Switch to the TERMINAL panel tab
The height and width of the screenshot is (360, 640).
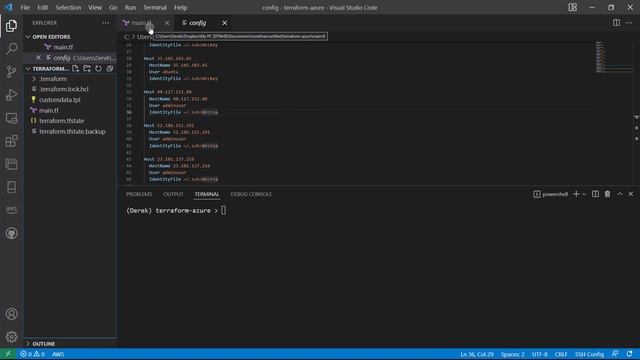tap(207, 194)
